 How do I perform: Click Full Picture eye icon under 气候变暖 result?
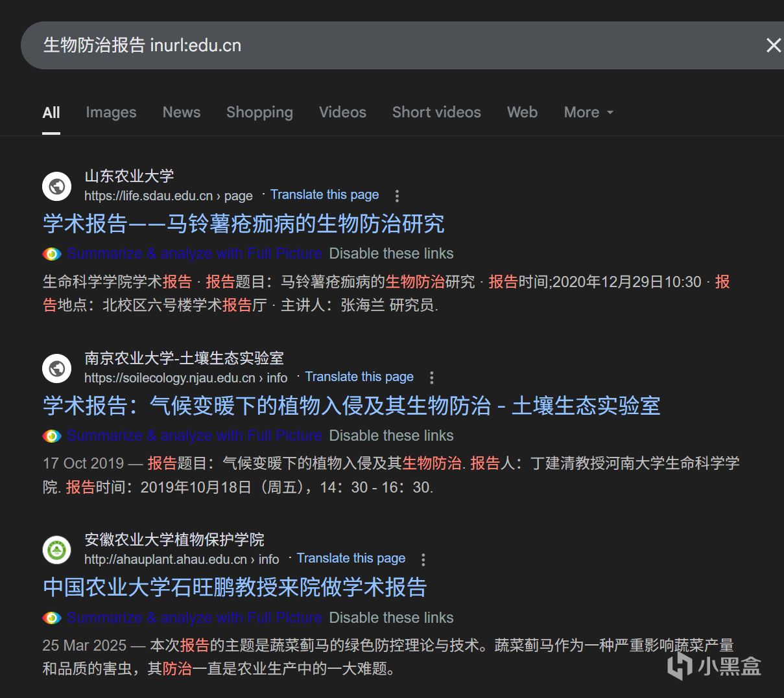click(52, 436)
